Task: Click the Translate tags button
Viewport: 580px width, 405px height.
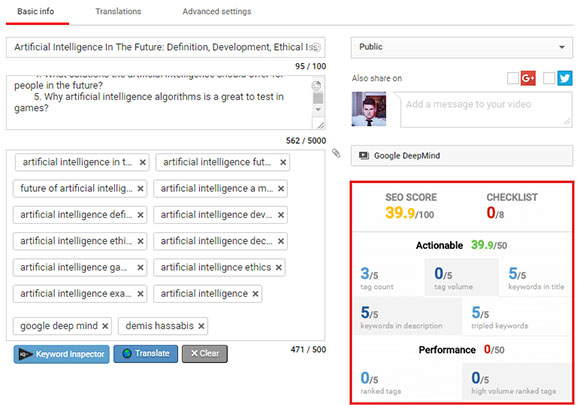Action: (146, 354)
